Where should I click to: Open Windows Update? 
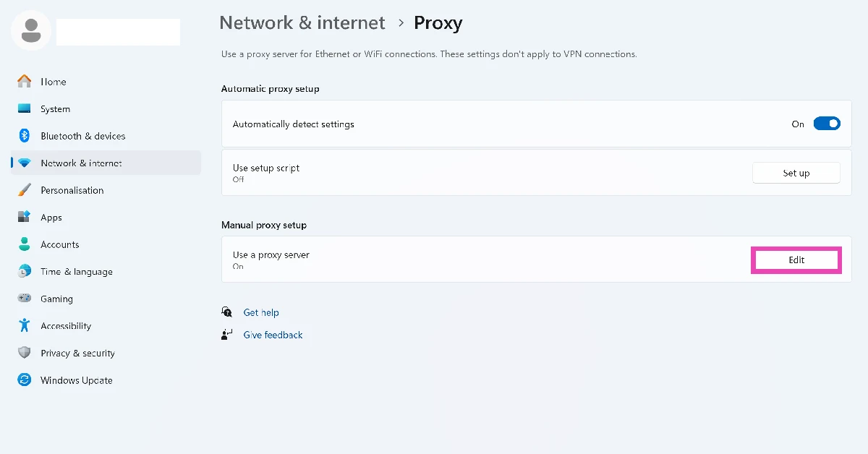tap(76, 380)
